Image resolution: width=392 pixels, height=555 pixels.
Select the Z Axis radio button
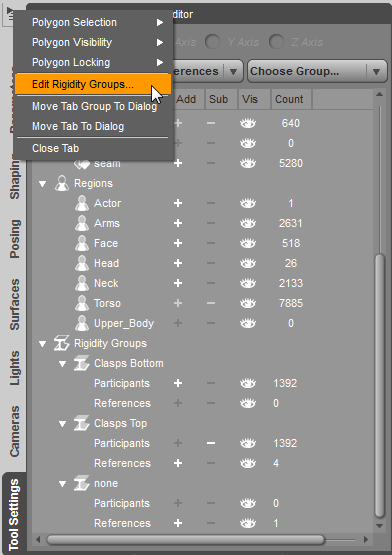click(276, 42)
